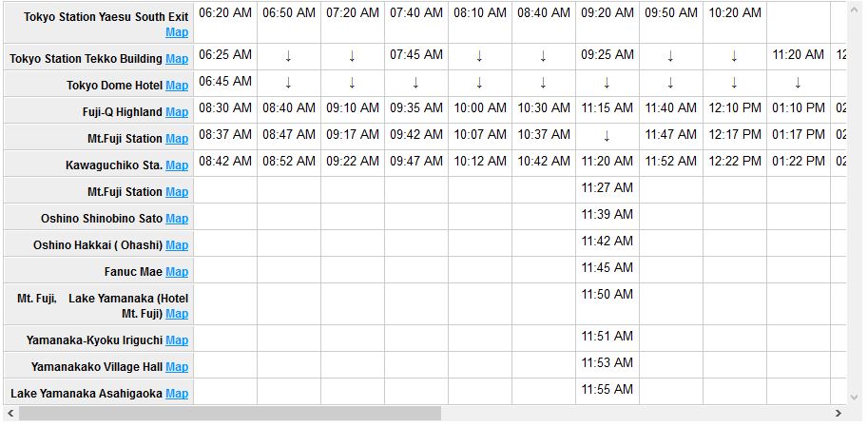Select the 11:55 AM Lake Yamanaka Asahigaoka arrival

pos(607,389)
